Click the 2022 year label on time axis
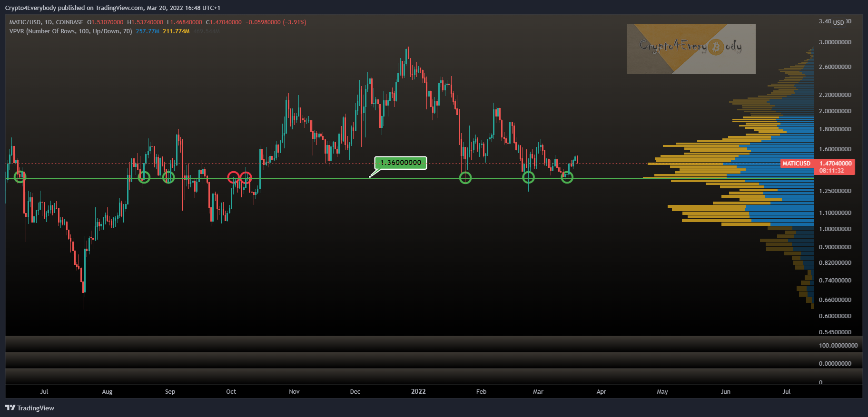 418,392
